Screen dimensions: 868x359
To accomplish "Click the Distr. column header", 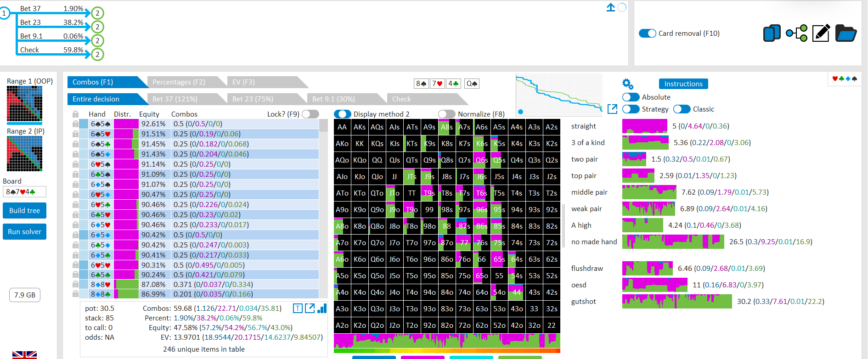I will pos(122,114).
